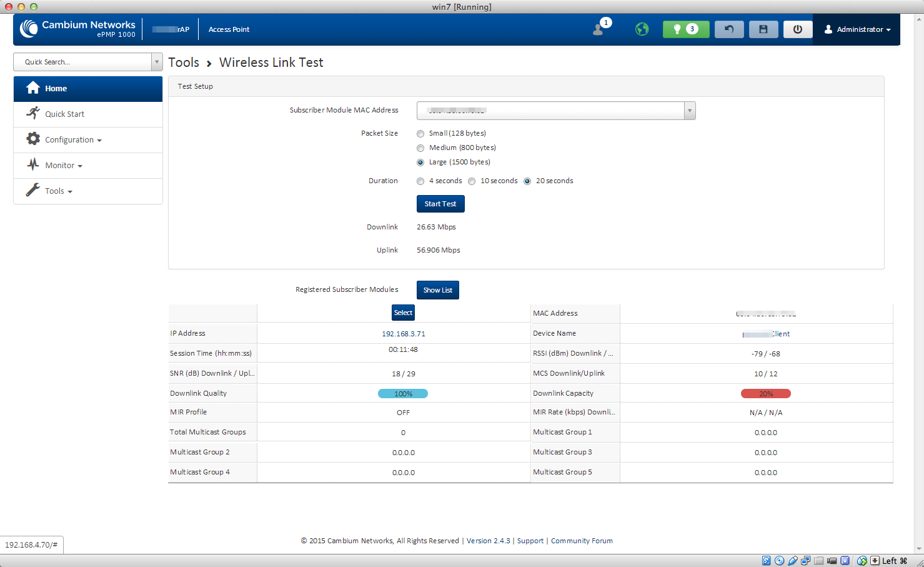The width and height of the screenshot is (924, 567).
Task: Click the Downlink Quality 100% bar
Action: point(403,394)
